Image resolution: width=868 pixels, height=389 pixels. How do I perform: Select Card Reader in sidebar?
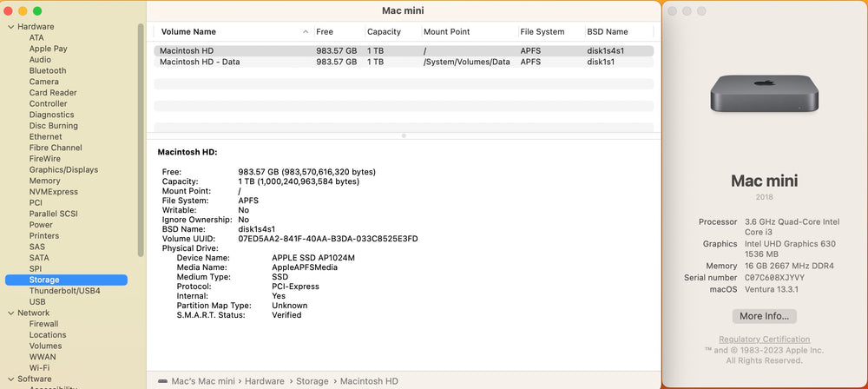pos(53,93)
